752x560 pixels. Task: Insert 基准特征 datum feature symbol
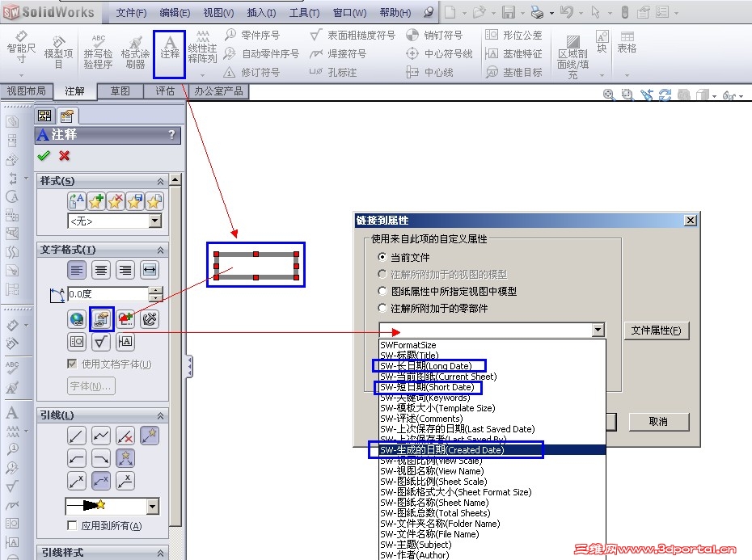(513, 53)
